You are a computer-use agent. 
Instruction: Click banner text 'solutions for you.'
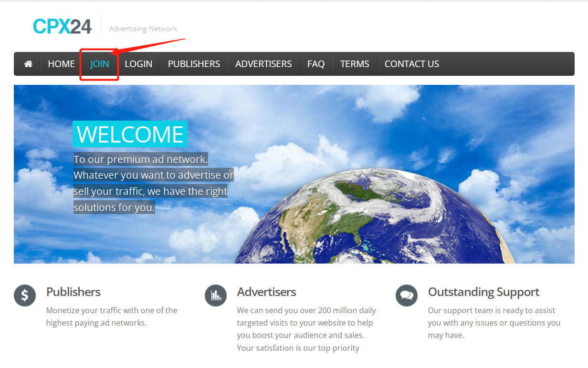point(114,208)
